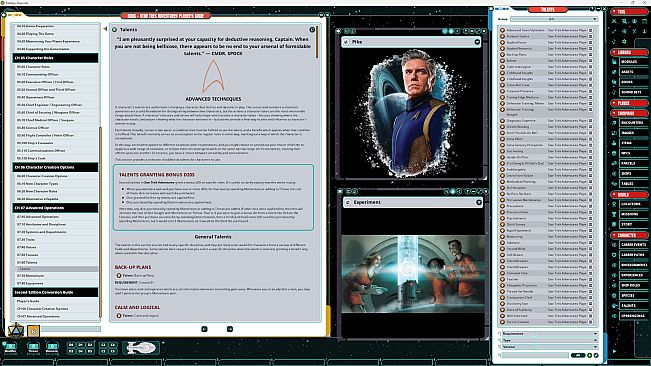This screenshot has height=366, width=651.
Task: Click the starship token at bottom bar
Action: (141, 348)
